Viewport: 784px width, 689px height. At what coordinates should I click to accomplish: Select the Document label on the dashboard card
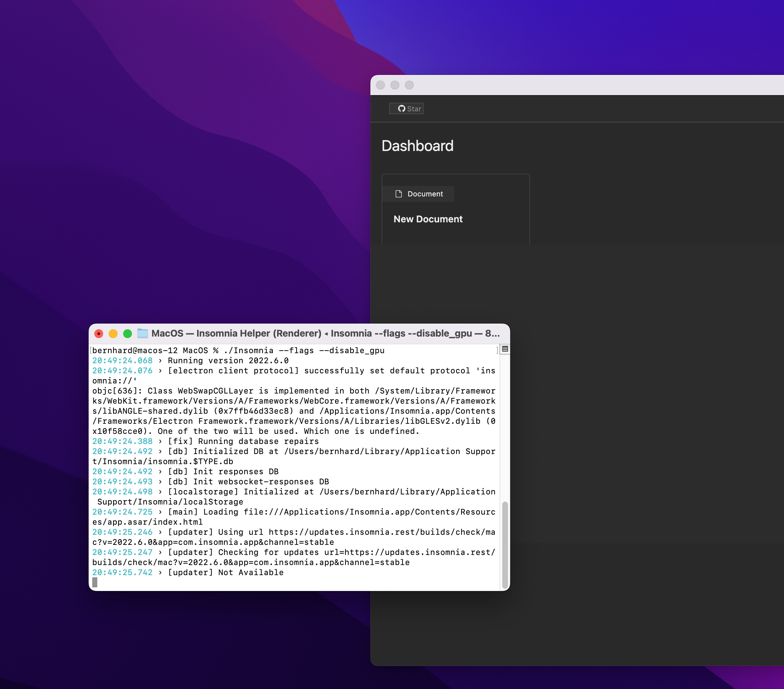click(x=425, y=194)
